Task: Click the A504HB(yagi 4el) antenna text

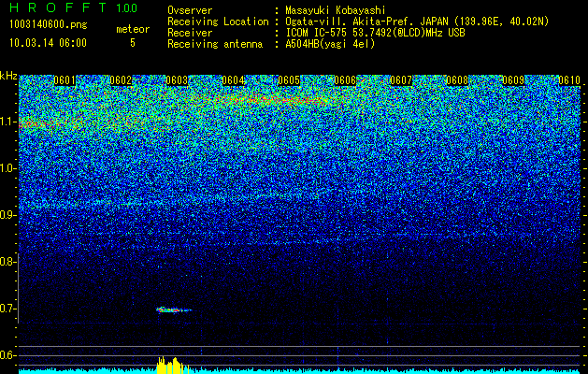Action: (330, 44)
